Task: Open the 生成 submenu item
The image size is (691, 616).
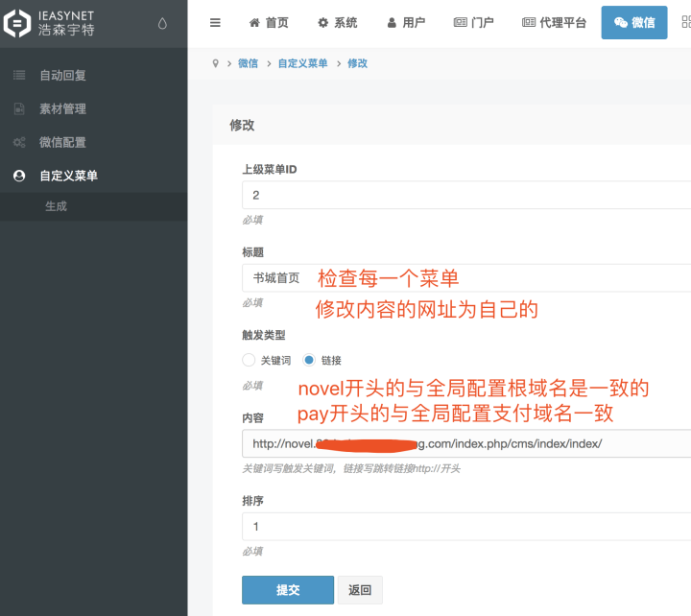Action: [56, 206]
